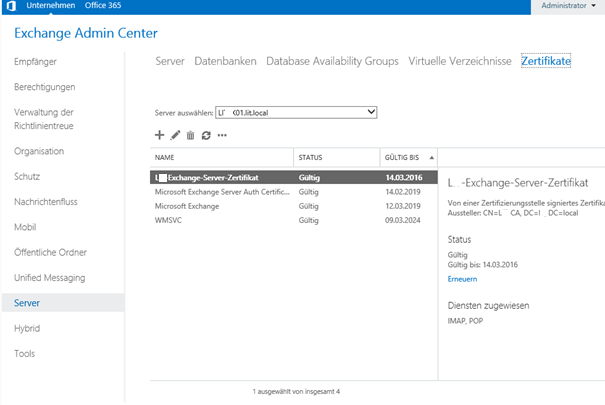
Task: Select the Exchange-Server-Zertifikat row
Action: (x=294, y=177)
